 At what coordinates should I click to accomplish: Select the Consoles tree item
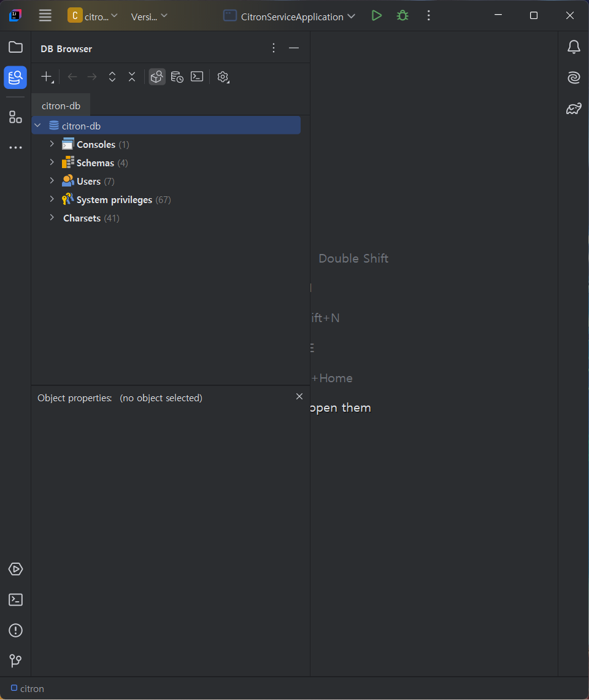(96, 145)
